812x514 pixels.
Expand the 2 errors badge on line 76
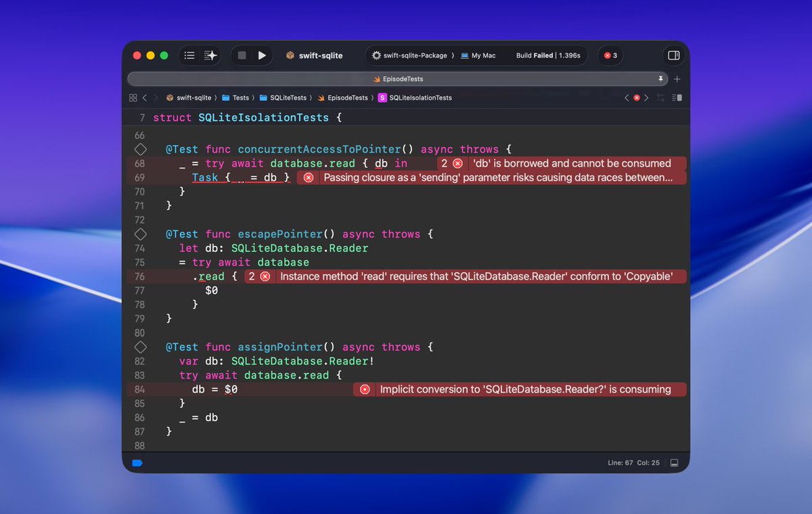[x=259, y=276]
